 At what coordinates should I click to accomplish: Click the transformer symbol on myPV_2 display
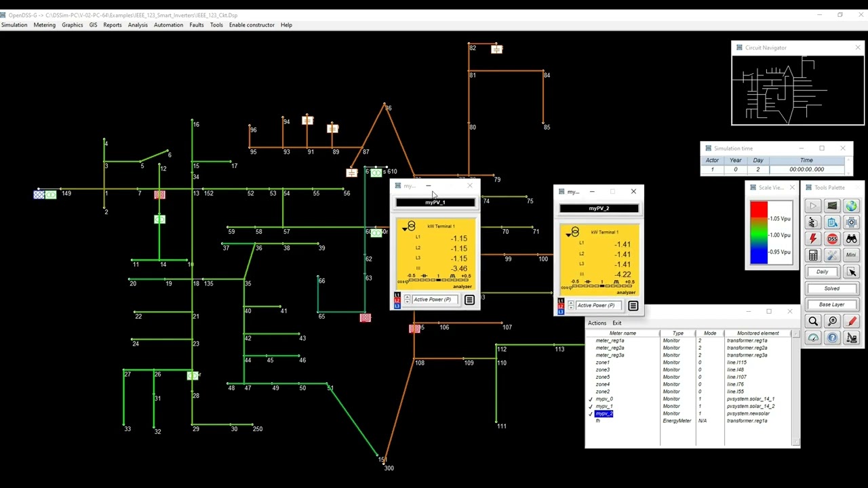[x=573, y=232]
